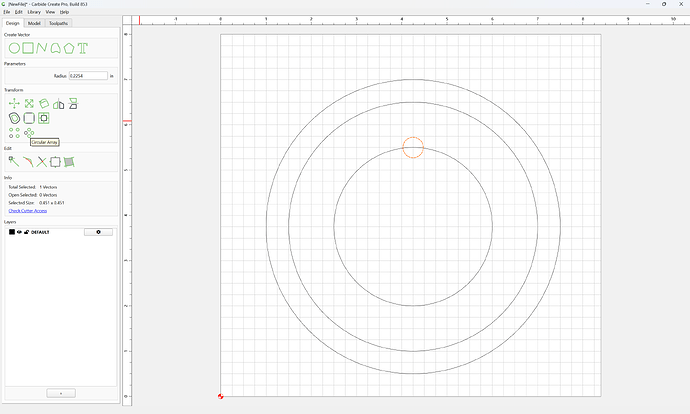The height and width of the screenshot is (414, 690).
Task: Select the Circle vector creation tool
Action: click(14, 48)
